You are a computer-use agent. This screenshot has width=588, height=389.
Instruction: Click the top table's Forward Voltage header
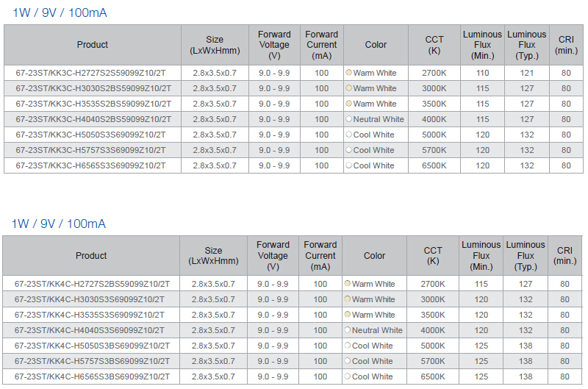274,45
